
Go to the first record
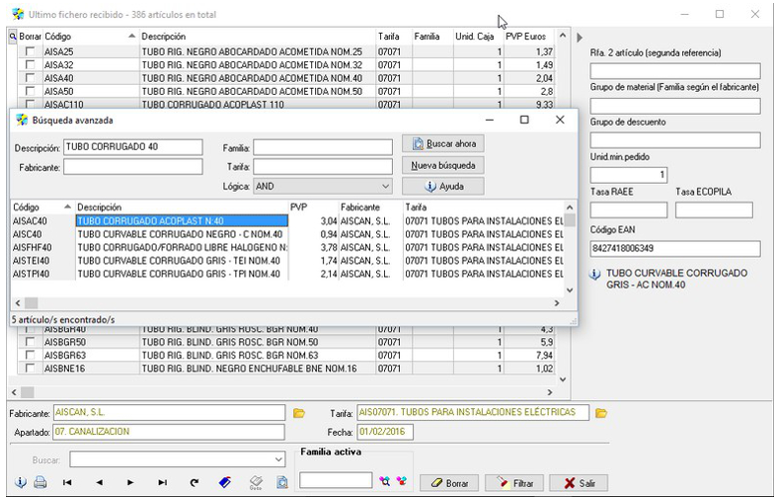pyautogui.click(x=68, y=482)
